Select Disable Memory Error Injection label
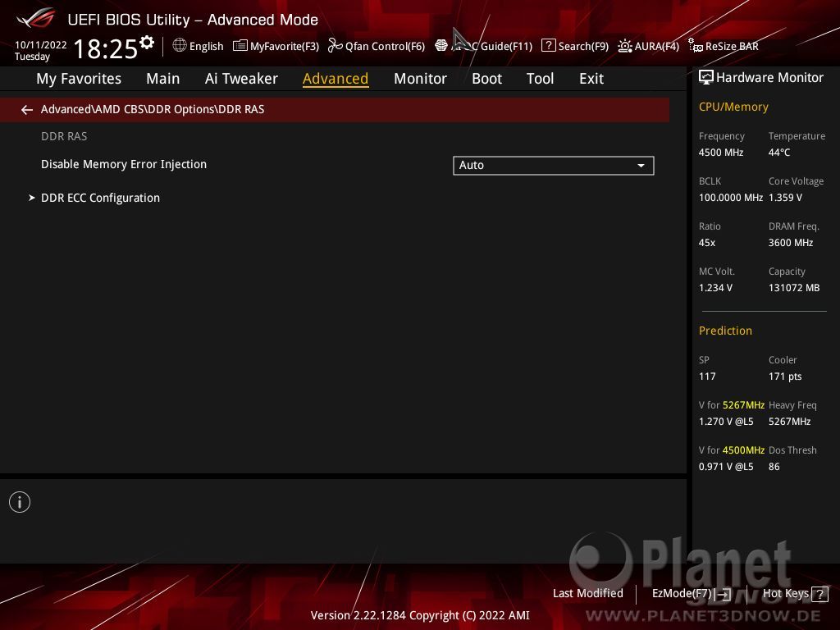 pos(124,164)
